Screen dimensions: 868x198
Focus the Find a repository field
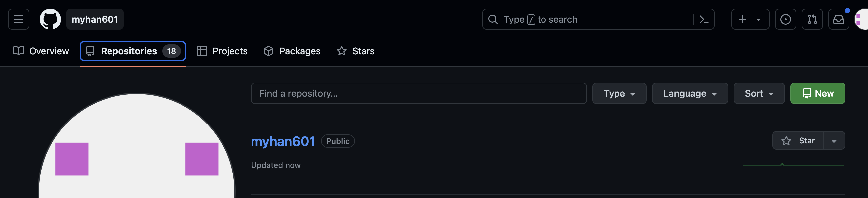point(418,93)
